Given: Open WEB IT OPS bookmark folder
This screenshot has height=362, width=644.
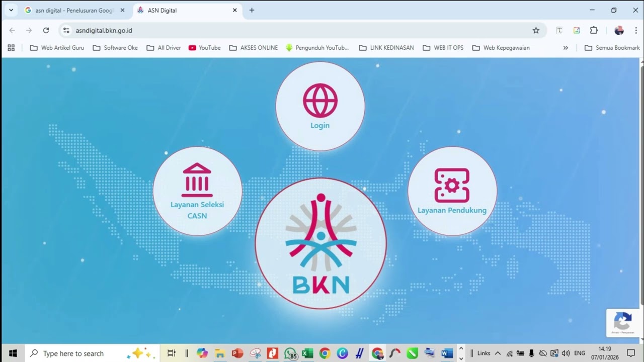Looking at the screenshot, I should (443, 48).
